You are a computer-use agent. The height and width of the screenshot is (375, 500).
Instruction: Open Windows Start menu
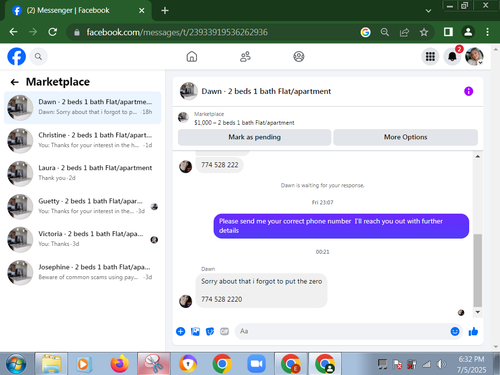click(16, 364)
